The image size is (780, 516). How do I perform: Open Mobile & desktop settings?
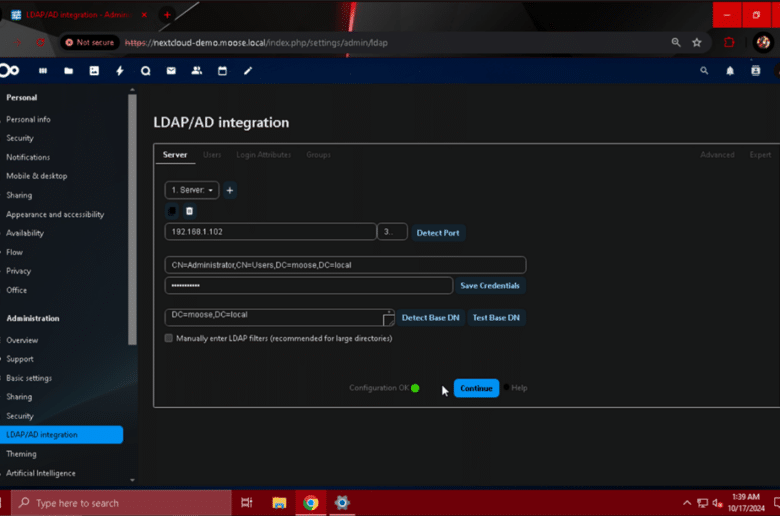coord(37,176)
